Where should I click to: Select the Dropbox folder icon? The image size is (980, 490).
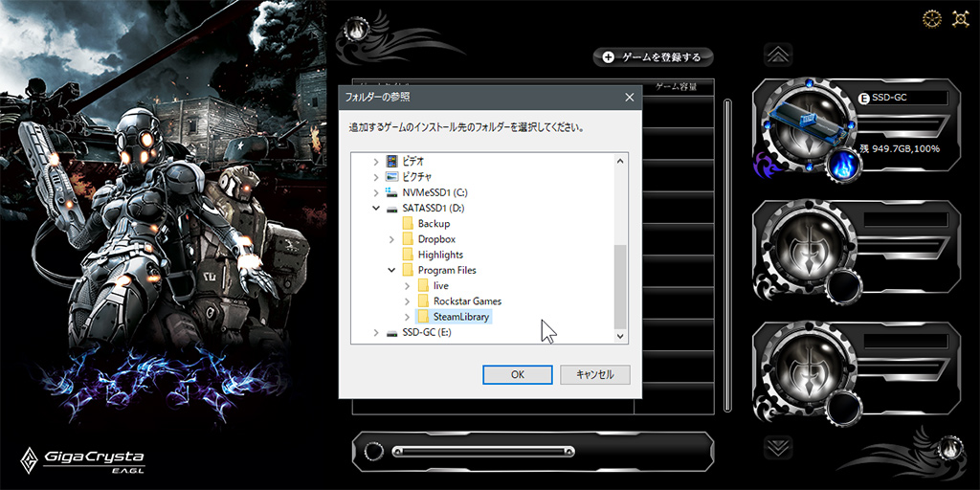[408, 239]
